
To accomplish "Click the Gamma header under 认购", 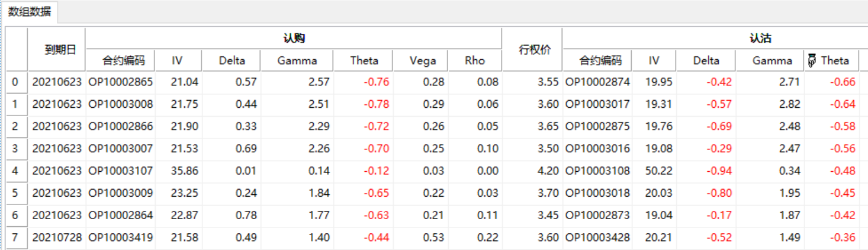I will 297,60.
